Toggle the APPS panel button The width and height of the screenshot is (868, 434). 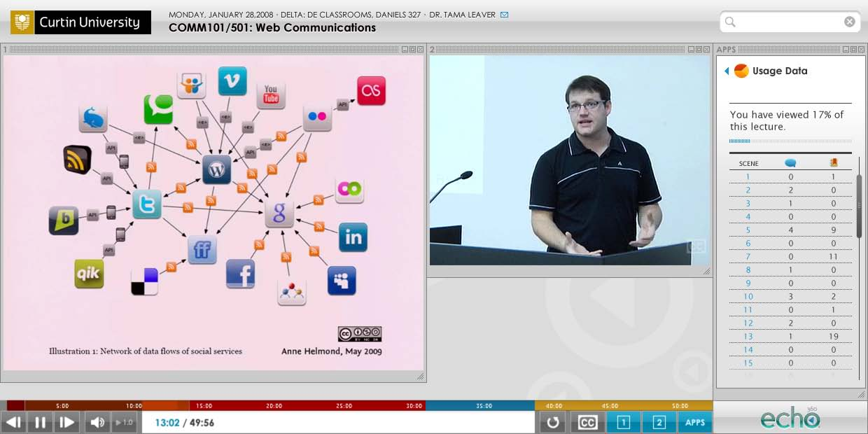(694, 422)
